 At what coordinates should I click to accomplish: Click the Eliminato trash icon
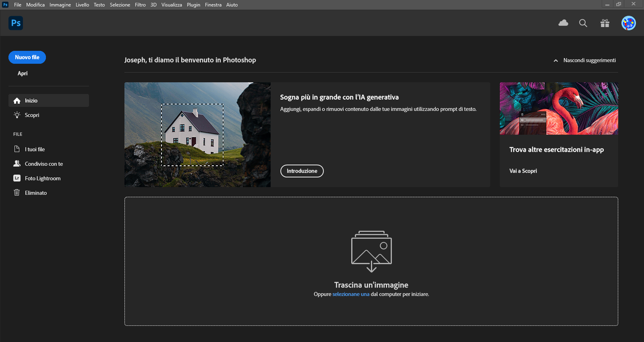click(17, 193)
